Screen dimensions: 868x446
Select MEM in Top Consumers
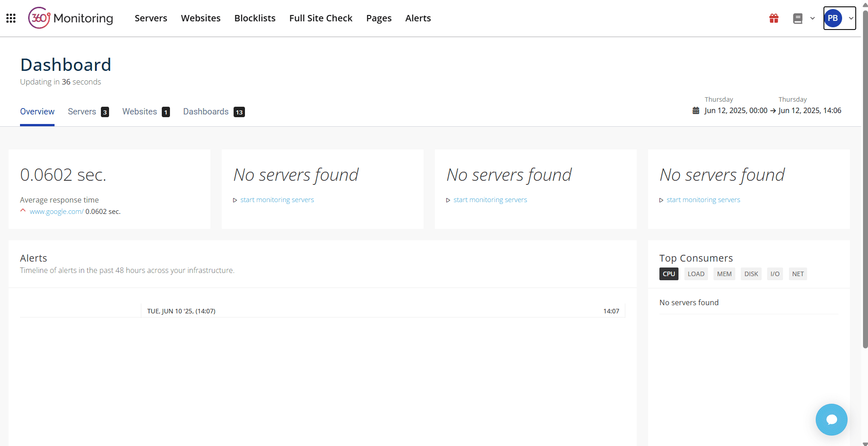click(x=724, y=274)
